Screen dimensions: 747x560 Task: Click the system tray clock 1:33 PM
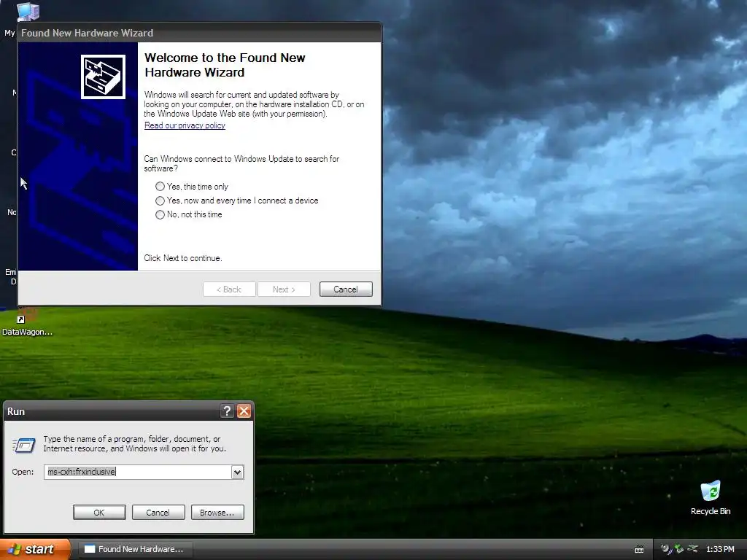(x=720, y=549)
